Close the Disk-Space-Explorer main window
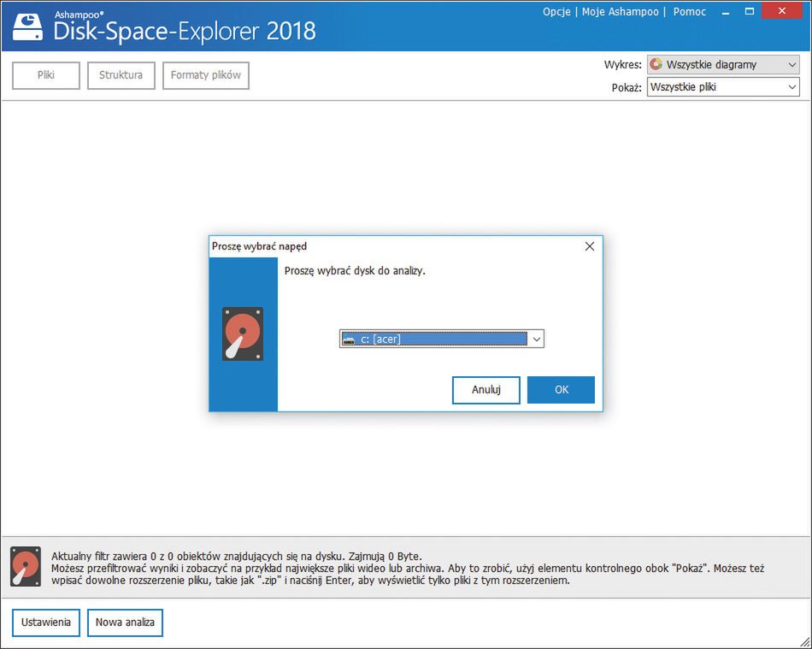 (782, 11)
